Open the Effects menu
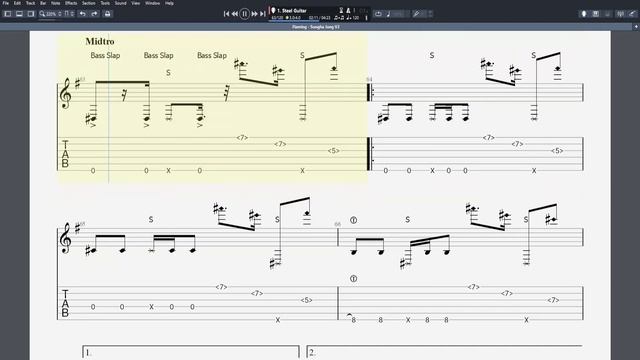The image size is (640, 360). (x=71, y=3)
